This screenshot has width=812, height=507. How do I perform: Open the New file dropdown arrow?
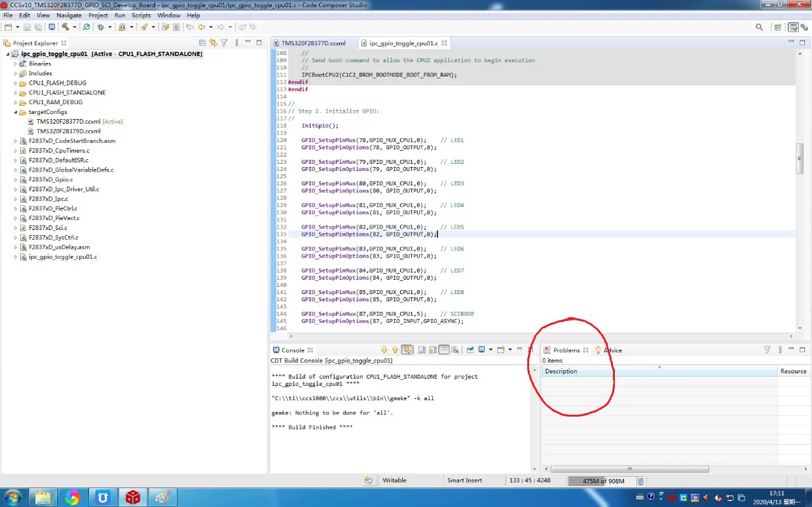point(18,27)
